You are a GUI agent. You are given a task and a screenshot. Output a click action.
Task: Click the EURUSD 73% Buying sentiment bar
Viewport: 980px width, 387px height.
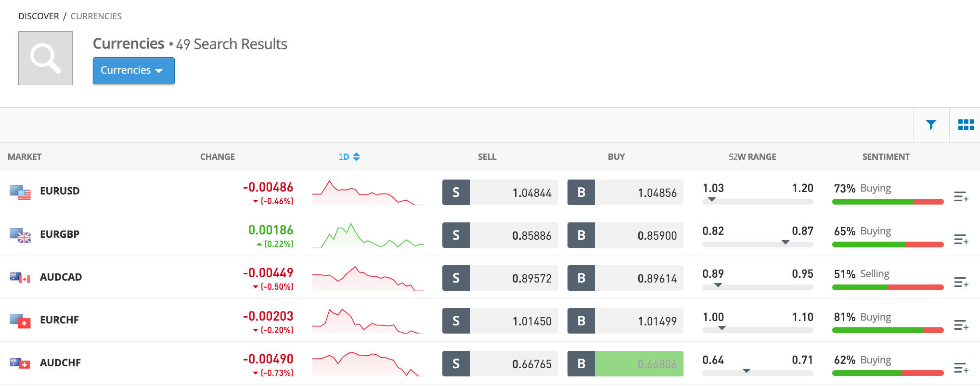pyautogui.click(x=888, y=202)
